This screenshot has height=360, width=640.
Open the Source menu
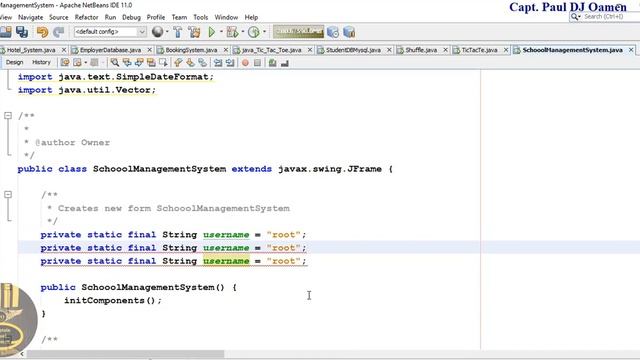click(59, 18)
